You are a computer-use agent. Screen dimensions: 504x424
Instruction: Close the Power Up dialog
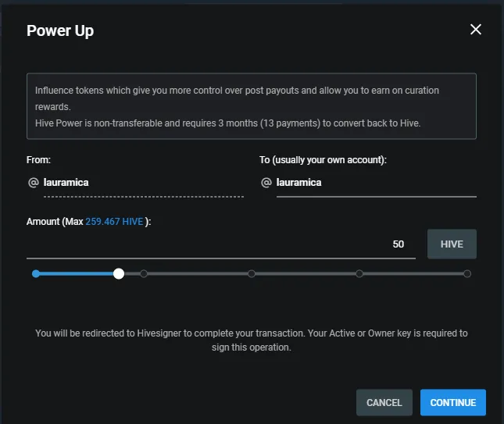click(x=475, y=30)
